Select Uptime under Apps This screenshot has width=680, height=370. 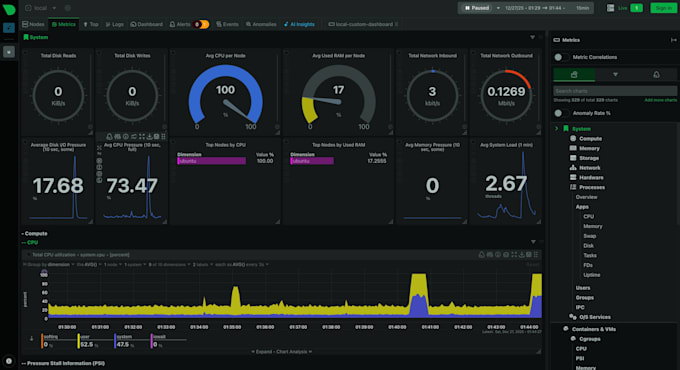pyautogui.click(x=592, y=275)
